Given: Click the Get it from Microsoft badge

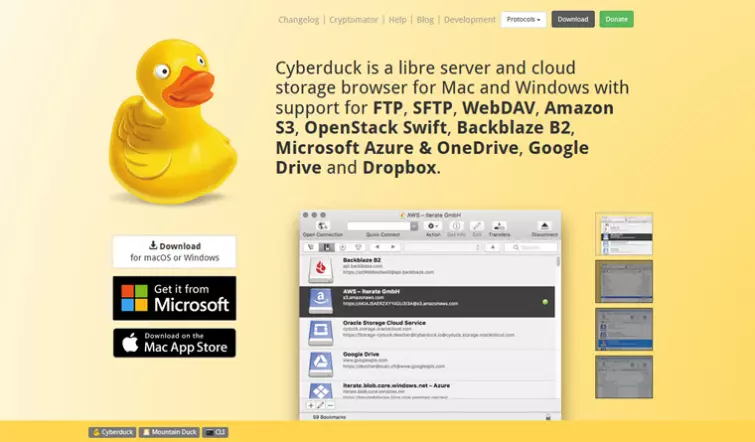Looking at the screenshot, I should [174, 298].
